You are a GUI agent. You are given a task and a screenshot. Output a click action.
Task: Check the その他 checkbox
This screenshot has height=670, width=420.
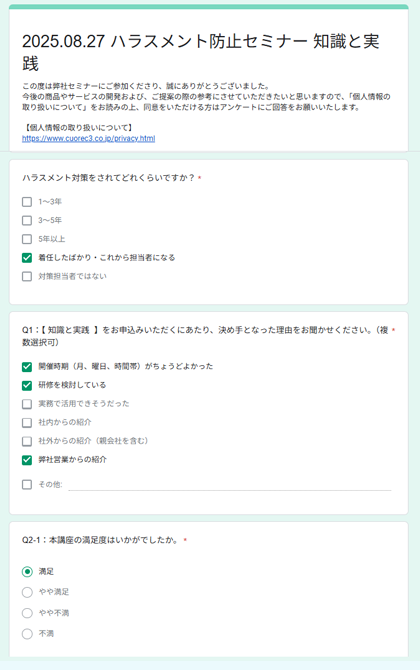coord(27,485)
